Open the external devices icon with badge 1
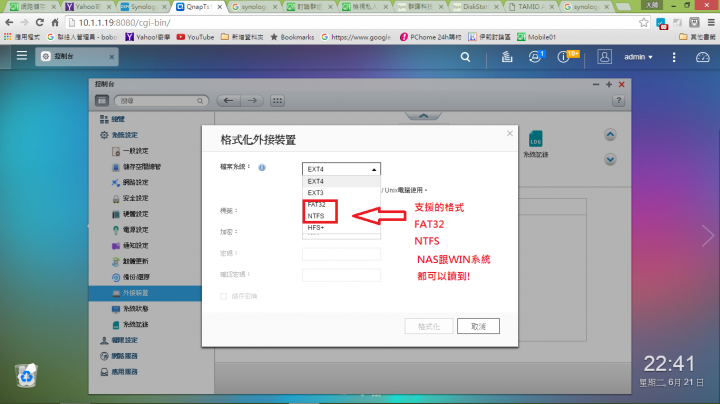720x404 pixels. pos(535,56)
